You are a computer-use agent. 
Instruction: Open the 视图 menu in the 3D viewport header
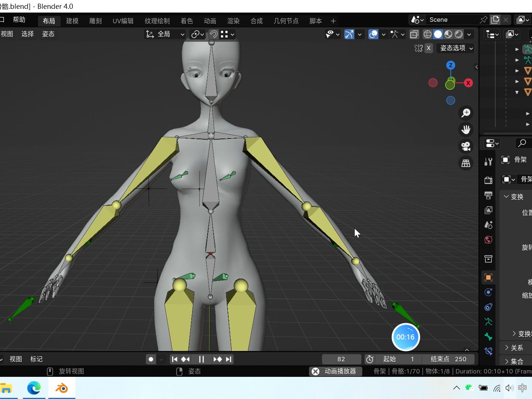tap(7, 34)
